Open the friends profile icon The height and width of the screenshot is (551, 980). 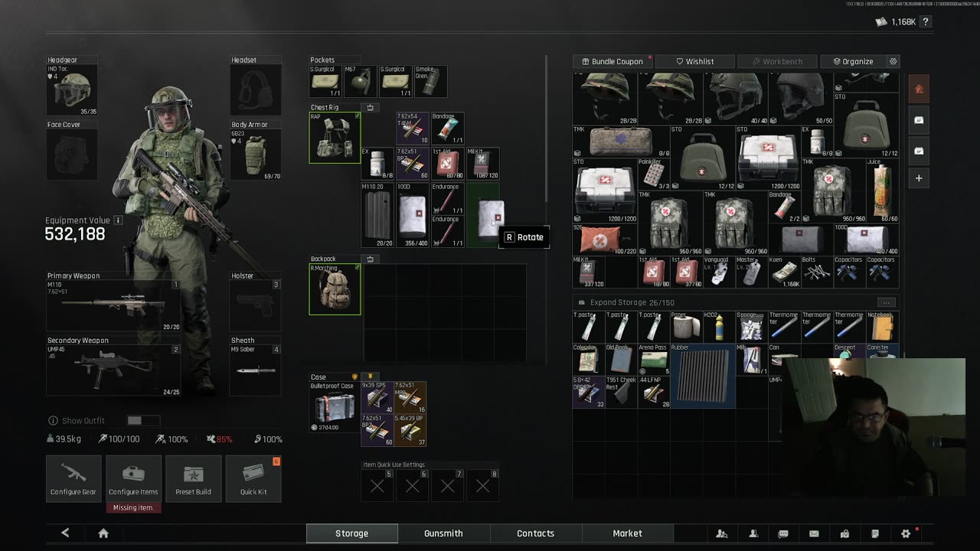753,533
